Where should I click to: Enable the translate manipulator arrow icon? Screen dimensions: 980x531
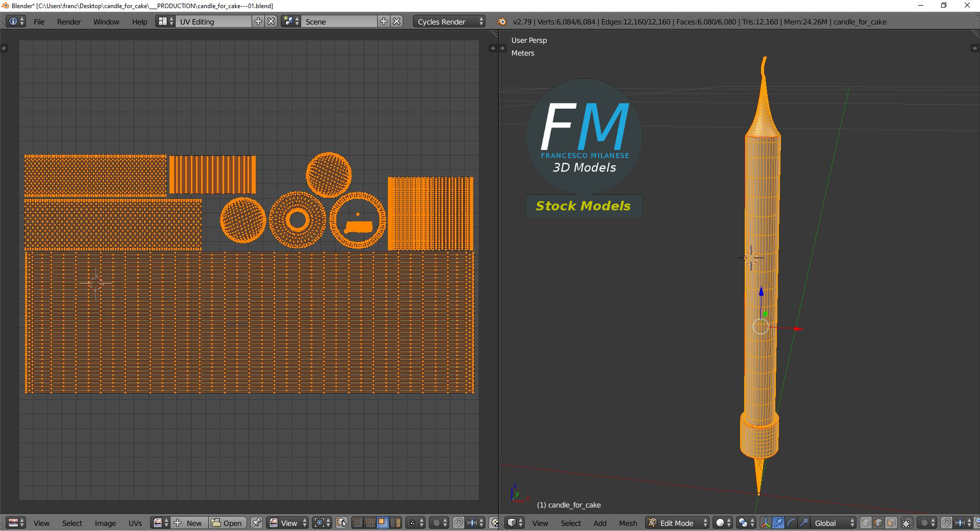[778, 523]
